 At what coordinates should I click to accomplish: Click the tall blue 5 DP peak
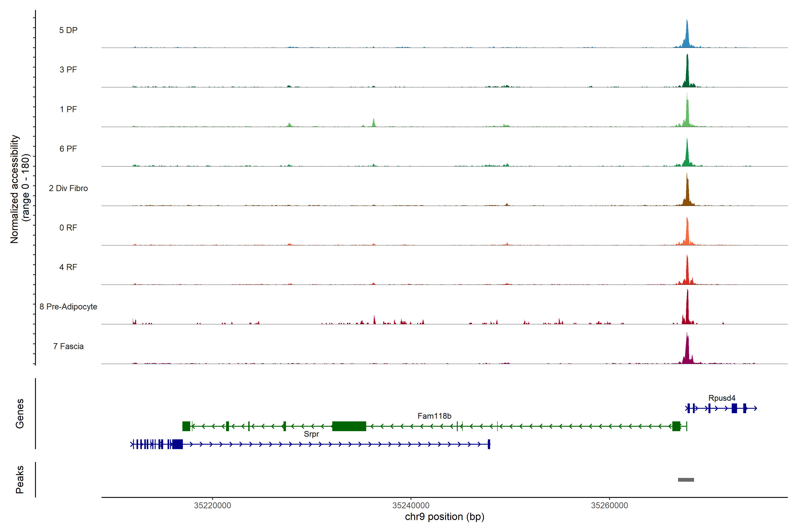pos(687,37)
